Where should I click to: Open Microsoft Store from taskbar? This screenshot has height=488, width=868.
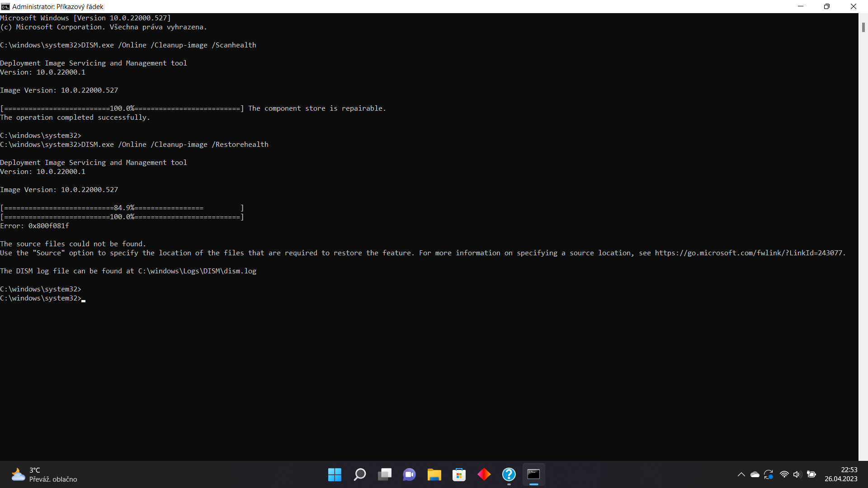coord(459,474)
